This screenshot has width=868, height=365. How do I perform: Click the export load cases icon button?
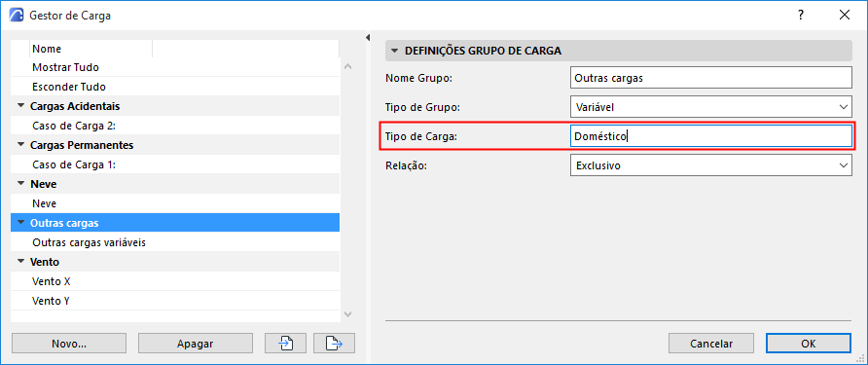(334, 344)
